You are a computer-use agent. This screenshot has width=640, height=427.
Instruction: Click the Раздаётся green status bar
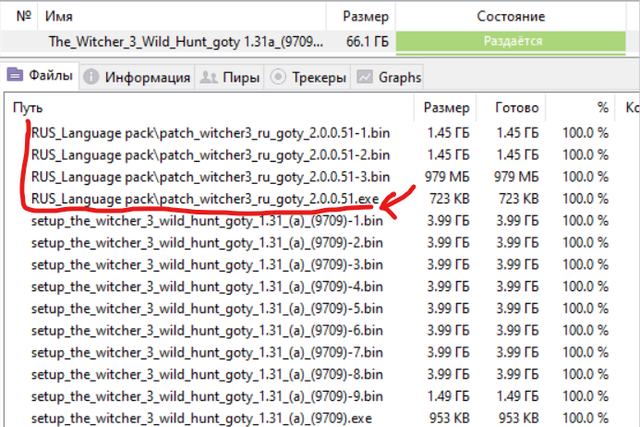(514, 42)
